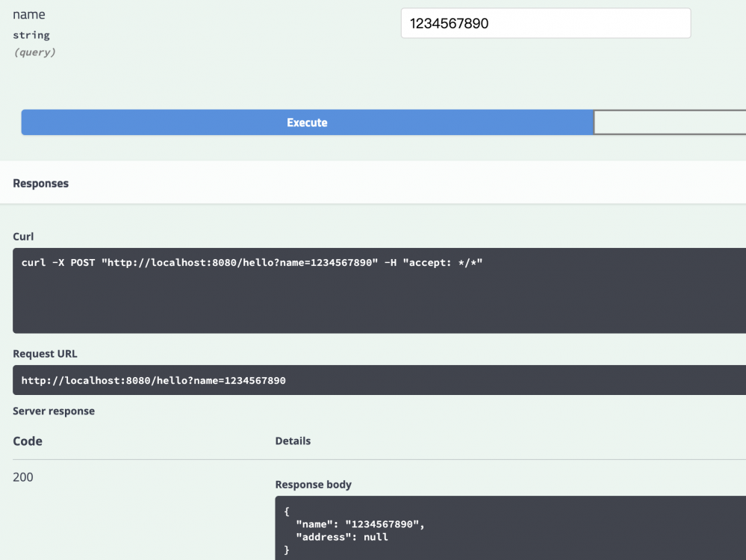
Task: Click the Response body label
Action: pos(313,485)
